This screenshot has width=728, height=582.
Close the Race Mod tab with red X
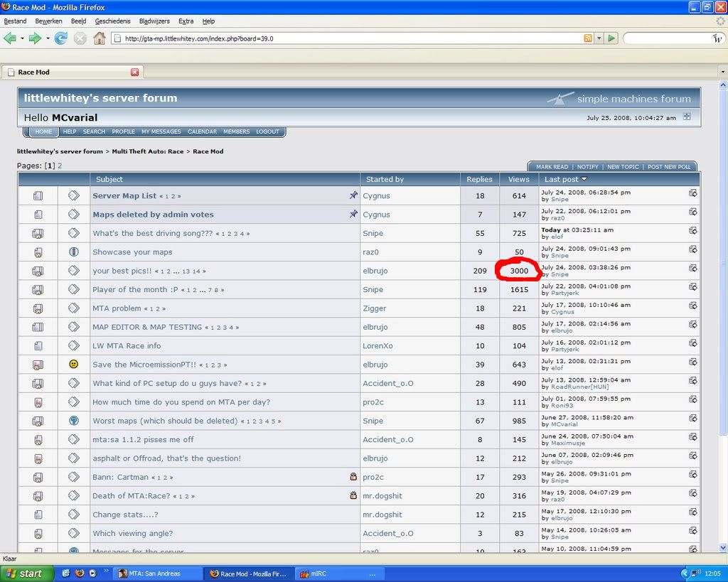coord(134,72)
